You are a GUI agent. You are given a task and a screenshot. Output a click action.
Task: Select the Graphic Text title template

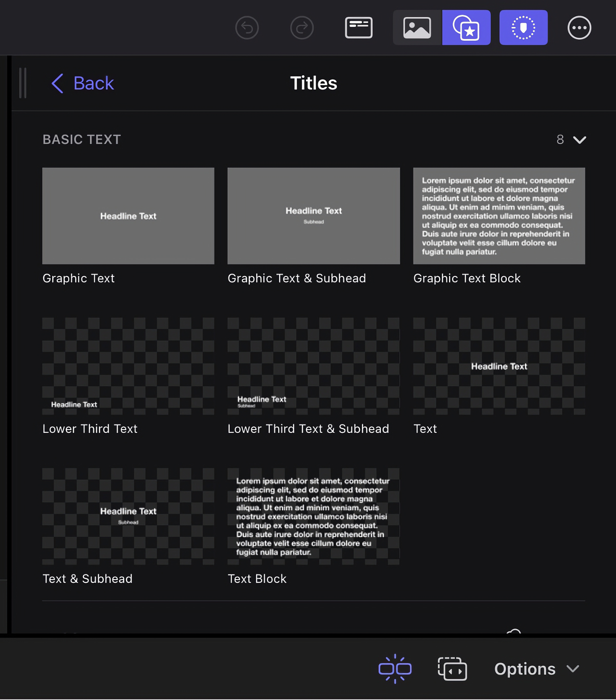[x=128, y=216]
